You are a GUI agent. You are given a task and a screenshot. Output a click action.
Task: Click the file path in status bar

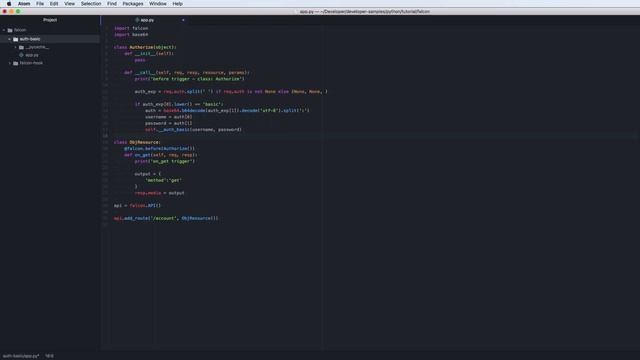point(21,356)
